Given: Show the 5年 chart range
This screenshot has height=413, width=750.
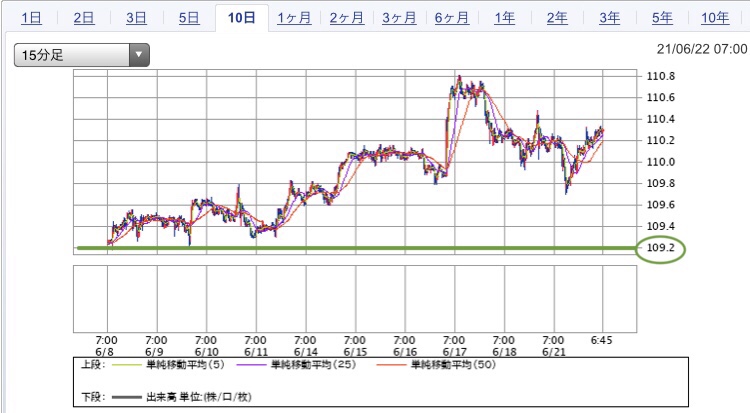Looking at the screenshot, I should coord(662,18).
